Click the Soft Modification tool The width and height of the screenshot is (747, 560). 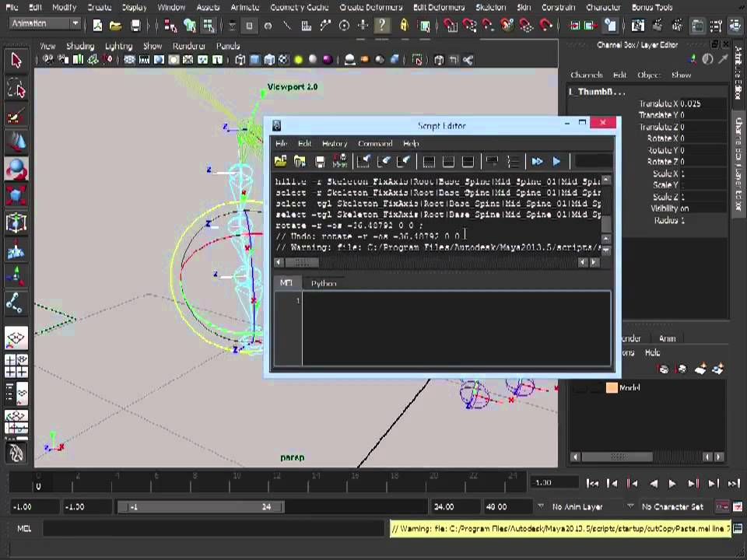[x=16, y=249]
